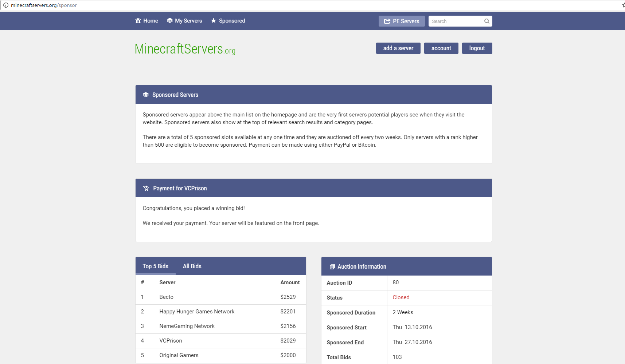The image size is (625, 364).
Task: Click the Sponsored Servers panel layers icon
Action: point(146,95)
